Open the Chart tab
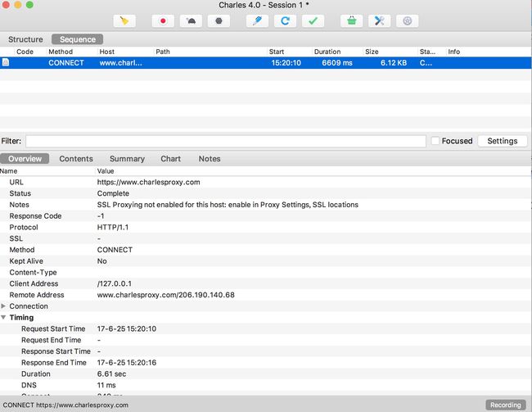Viewport: 532px width, 412px height. pos(171,159)
